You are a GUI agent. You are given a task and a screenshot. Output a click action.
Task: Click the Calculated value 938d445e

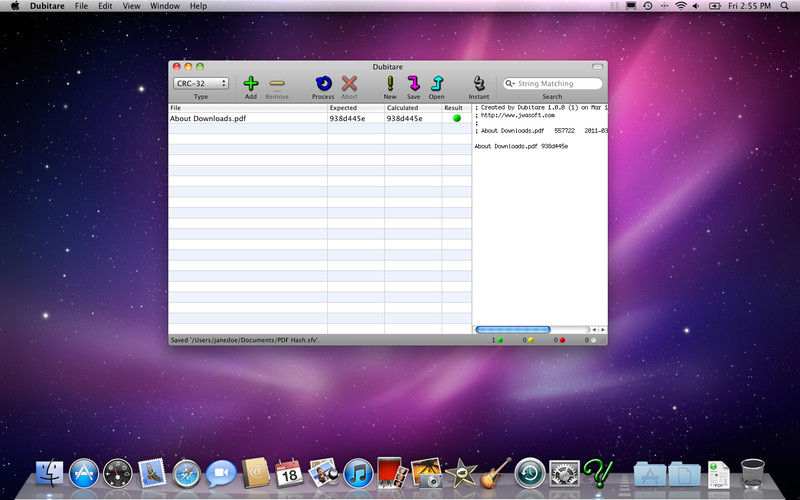click(x=405, y=118)
